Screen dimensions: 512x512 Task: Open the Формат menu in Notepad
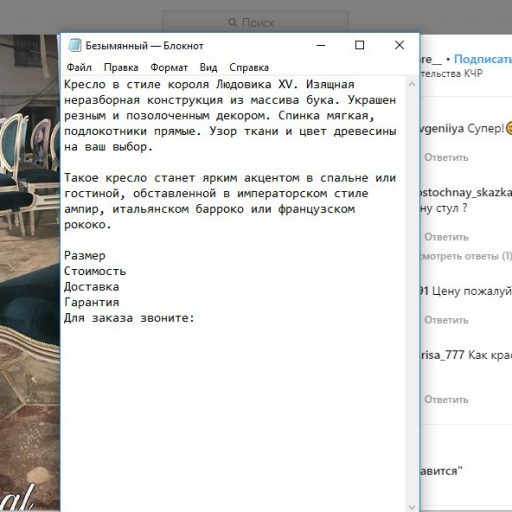[169, 67]
